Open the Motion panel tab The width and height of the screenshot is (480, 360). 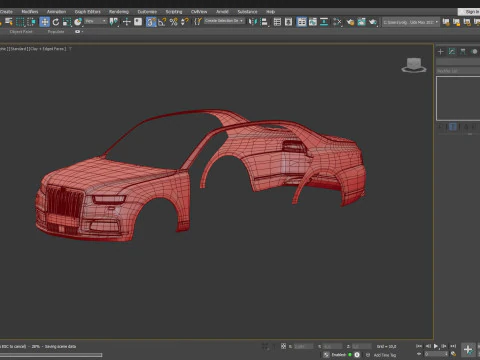point(474,51)
